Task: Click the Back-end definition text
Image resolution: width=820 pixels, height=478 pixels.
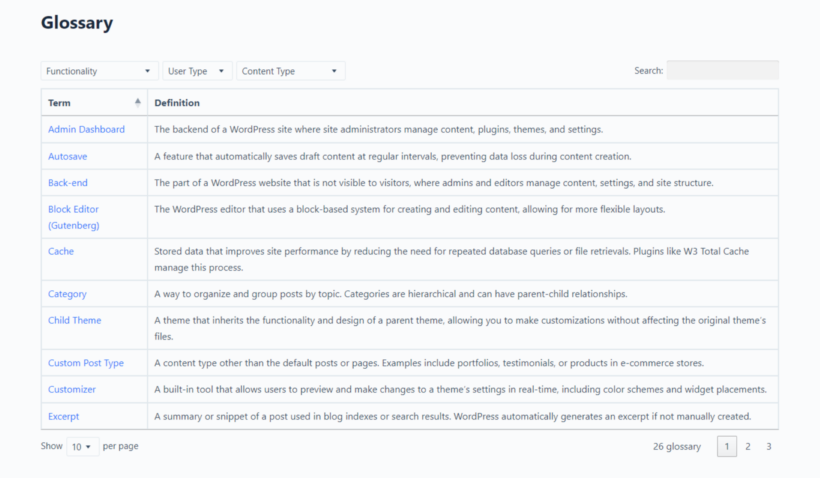Action: [x=434, y=183]
